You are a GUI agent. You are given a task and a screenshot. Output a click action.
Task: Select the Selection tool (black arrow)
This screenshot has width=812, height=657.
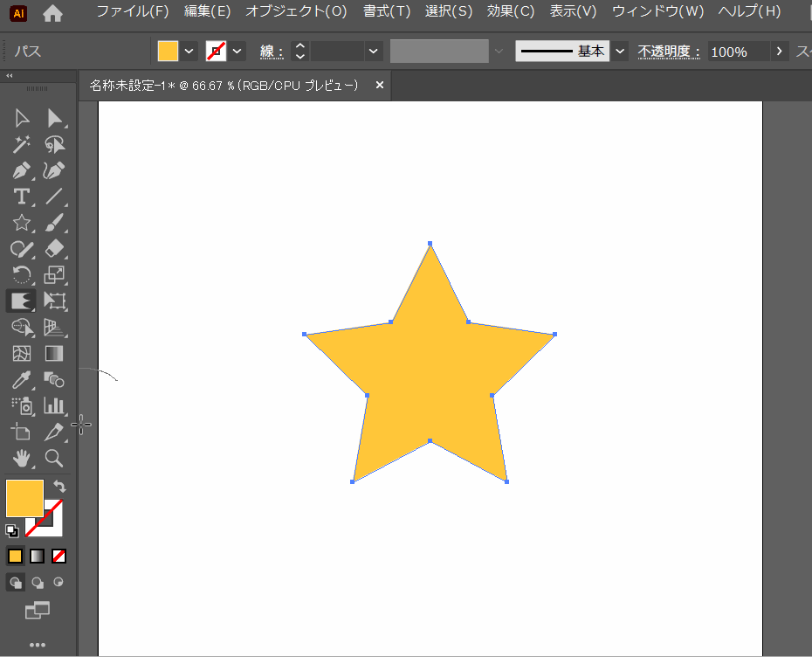click(21, 118)
